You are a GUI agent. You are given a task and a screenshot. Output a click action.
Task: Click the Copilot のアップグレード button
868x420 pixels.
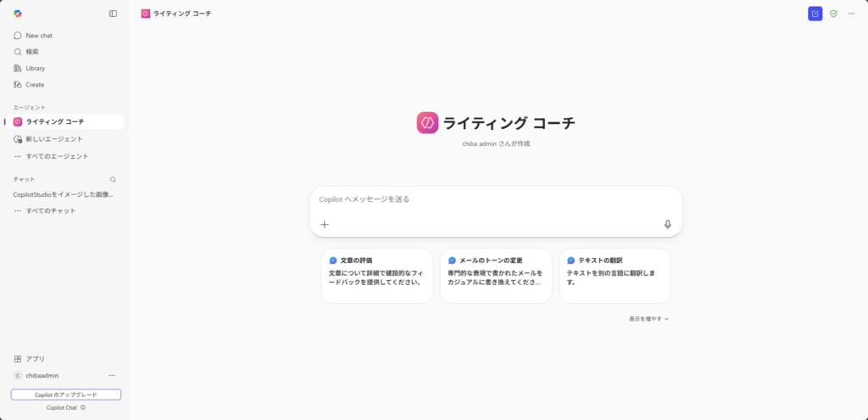[x=66, y=395]
